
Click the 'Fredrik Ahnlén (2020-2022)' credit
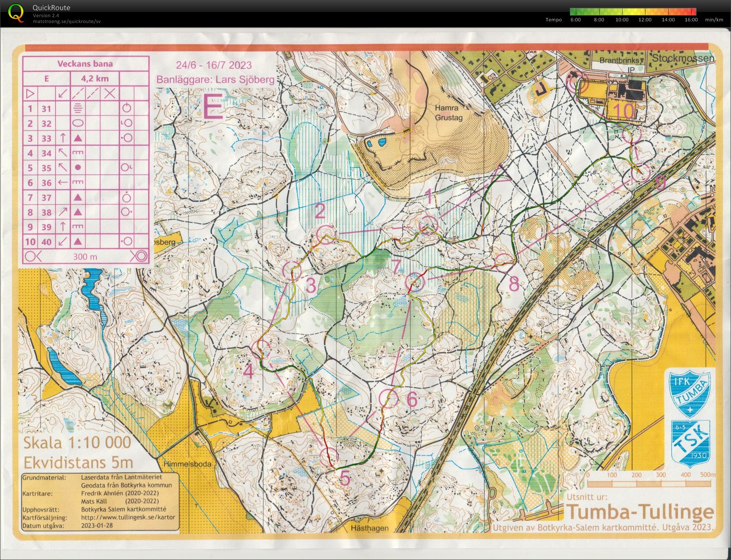pos(120,493)
